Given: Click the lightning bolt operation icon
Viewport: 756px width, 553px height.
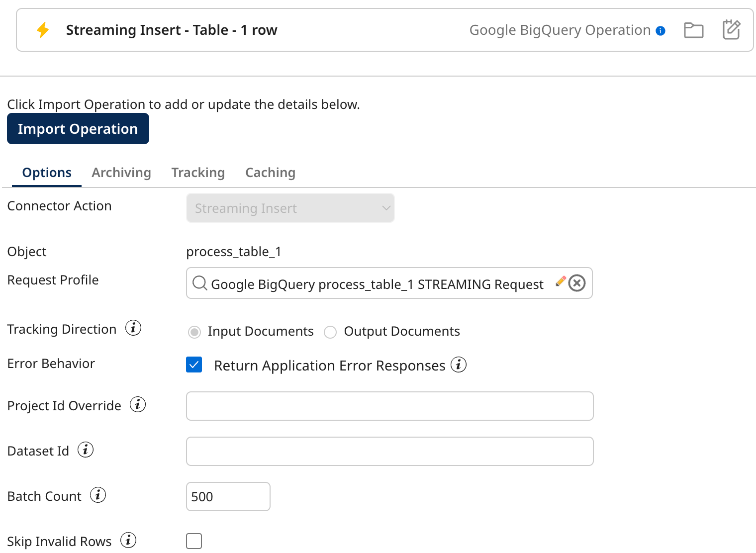Looking at the screenshot, I should click(x=43, y=30).
